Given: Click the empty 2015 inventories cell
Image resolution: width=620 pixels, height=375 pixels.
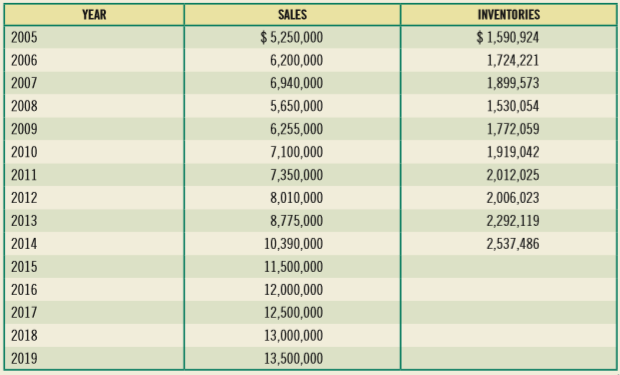Looking at the screenshot, I should click(x=508, y=267).
